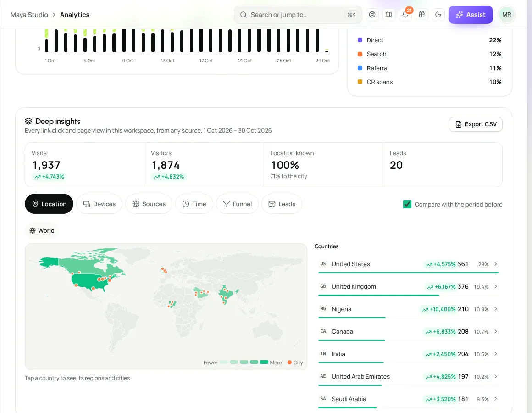Viewport: 532px width, 413px height.
Task: Click the 71% to the city text
Action: [288, 176]
